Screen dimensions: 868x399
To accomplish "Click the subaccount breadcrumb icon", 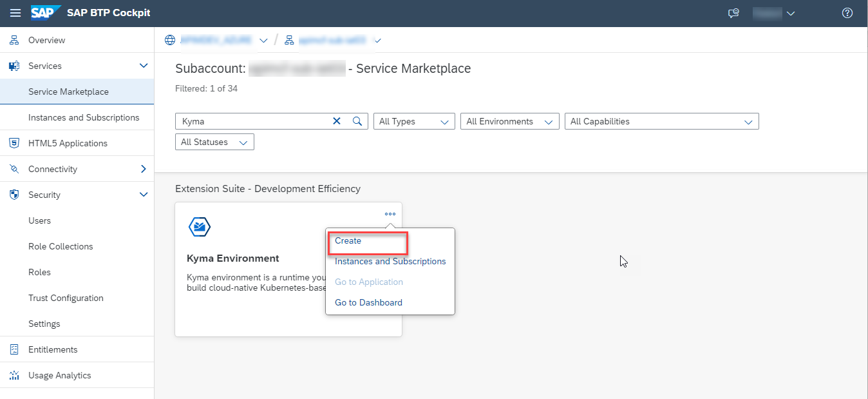I will [290, 40].
